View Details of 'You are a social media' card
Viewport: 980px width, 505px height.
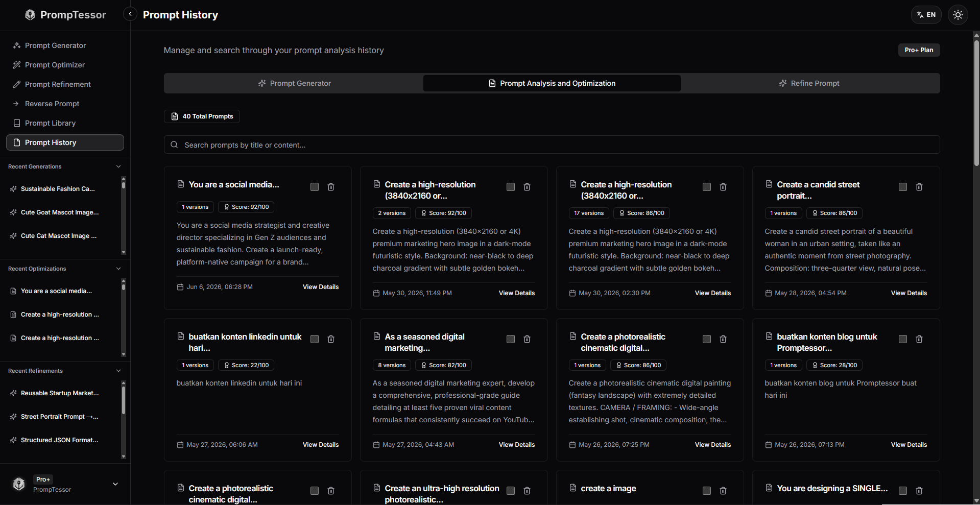pyautogui.click(x=321, y=287)
